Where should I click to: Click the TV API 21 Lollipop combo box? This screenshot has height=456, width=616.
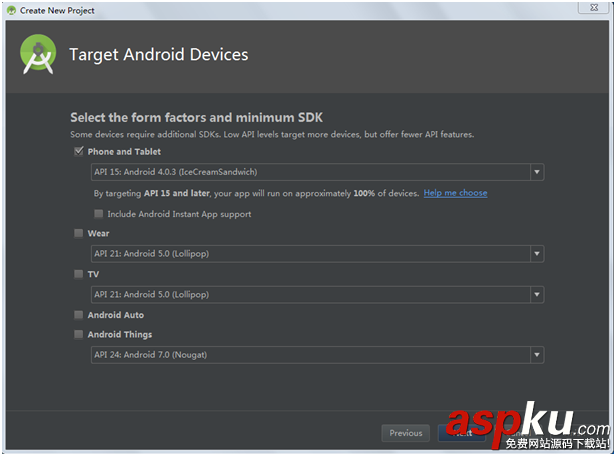(317, 295)
